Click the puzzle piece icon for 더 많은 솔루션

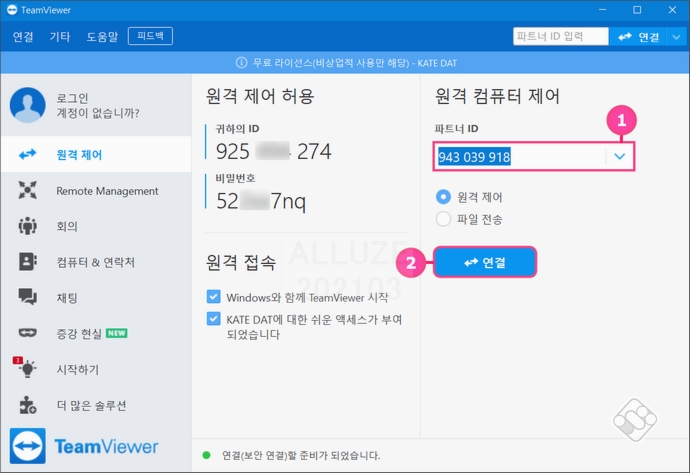point(27,405)
